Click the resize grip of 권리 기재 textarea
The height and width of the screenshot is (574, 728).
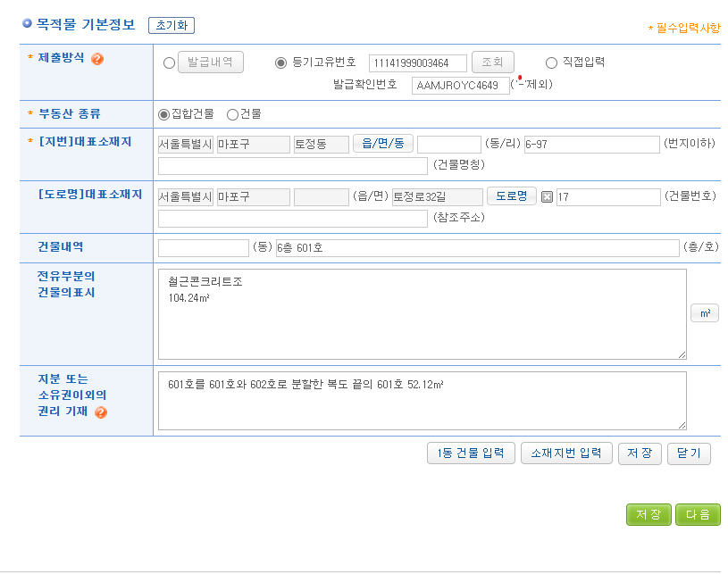[682, 426]
